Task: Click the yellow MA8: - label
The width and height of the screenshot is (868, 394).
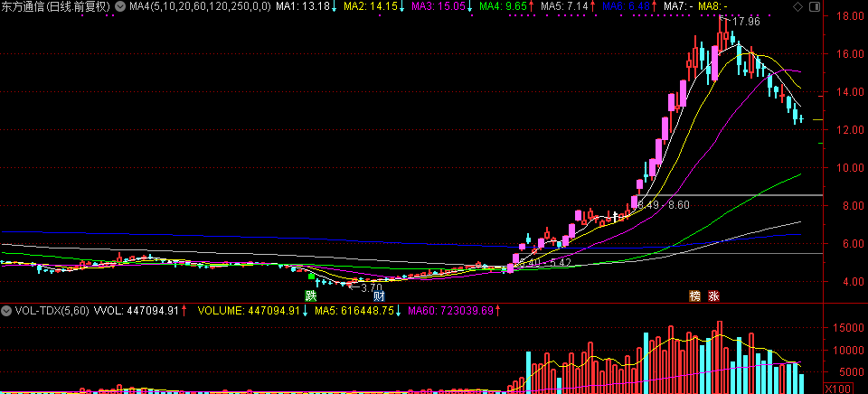Action: pos(713,6)
